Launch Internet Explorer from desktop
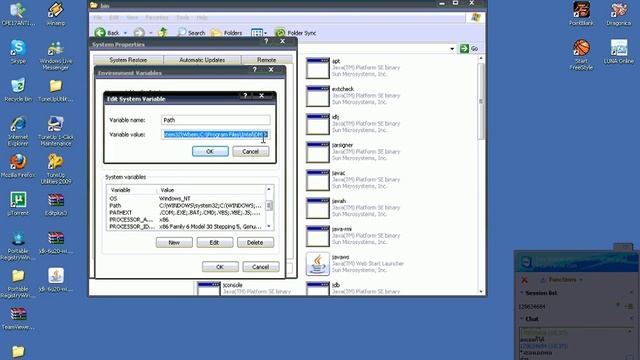 (18, 131)
